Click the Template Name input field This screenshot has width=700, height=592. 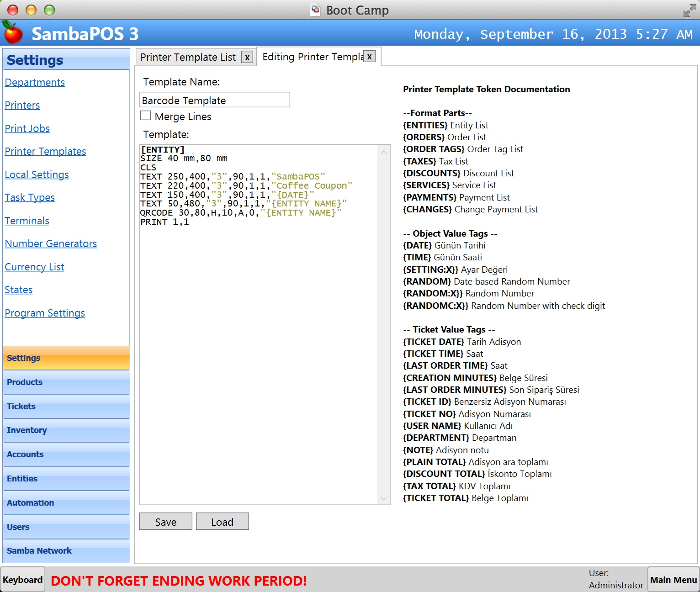point(214,100)
